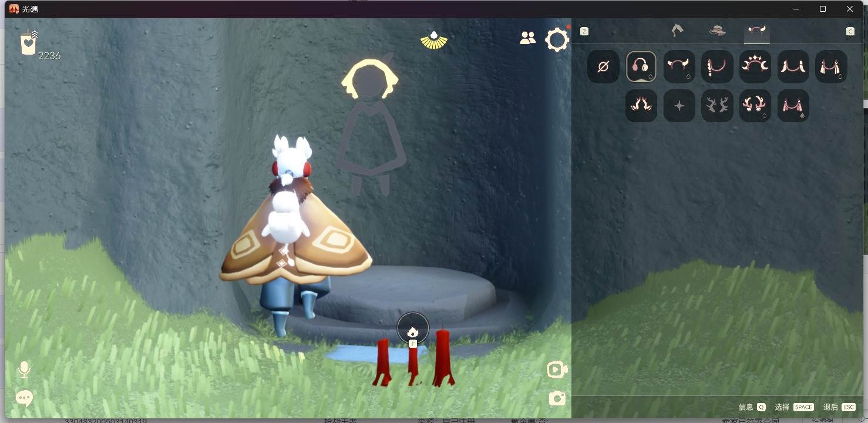Close the 光遇 game window
Viewport: 868px width, 423px height.
pyautogui.click(x=850, y=9)
